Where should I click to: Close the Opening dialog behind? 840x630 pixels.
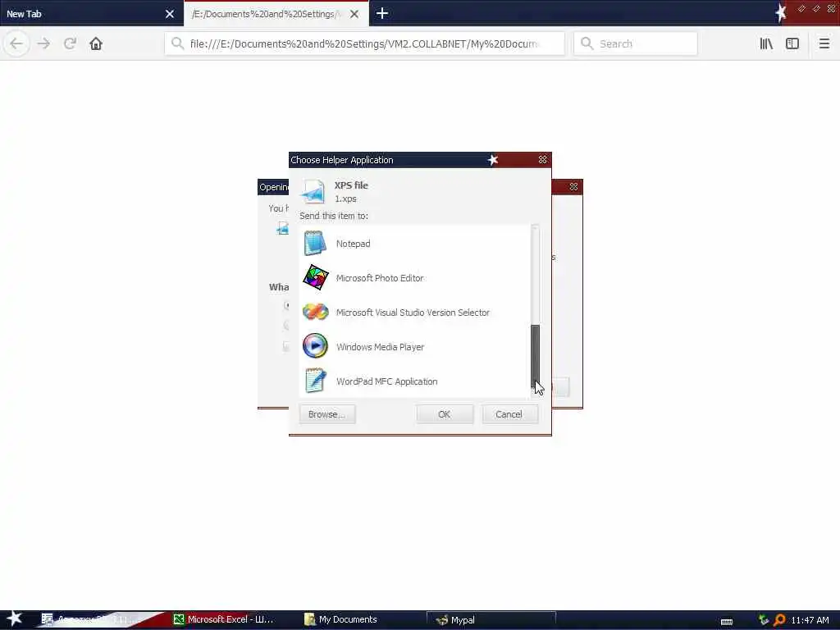coord(573,187)
